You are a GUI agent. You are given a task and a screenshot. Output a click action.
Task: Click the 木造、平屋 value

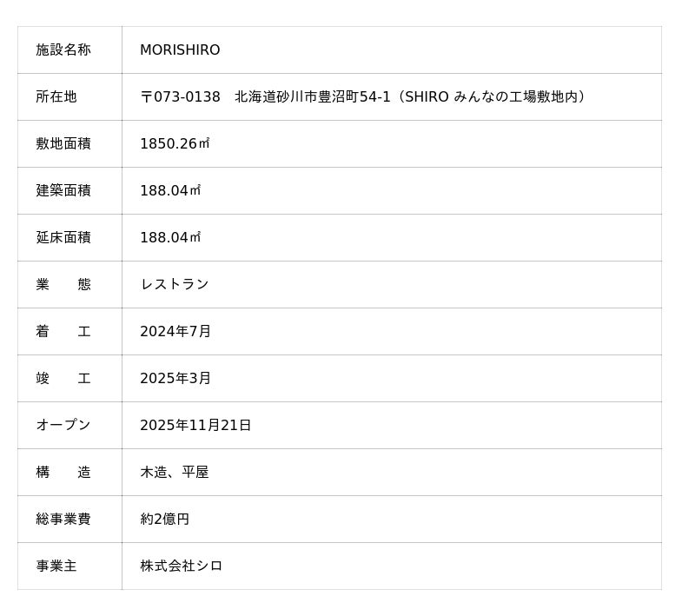175,472
